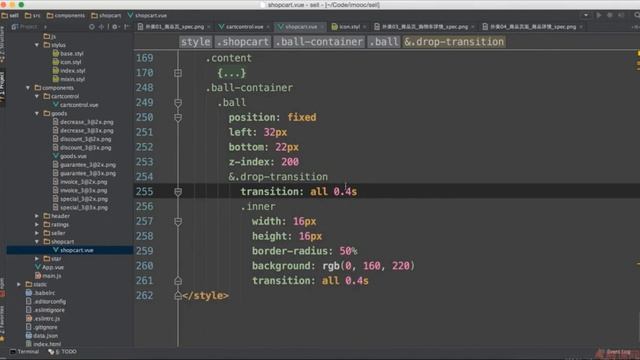640x360 pixels.
Task: Collapse the fold marker at line 250
Action: point(178,118)
